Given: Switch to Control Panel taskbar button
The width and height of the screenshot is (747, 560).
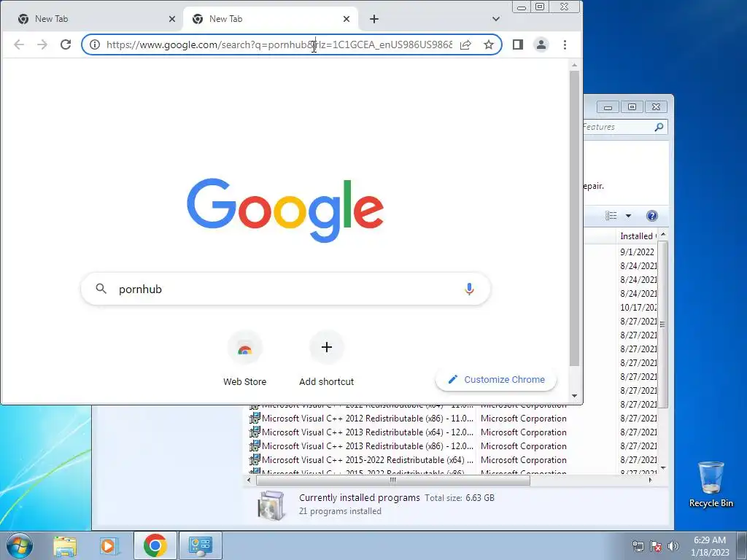Looking at the screenshot, I should 200,545.
